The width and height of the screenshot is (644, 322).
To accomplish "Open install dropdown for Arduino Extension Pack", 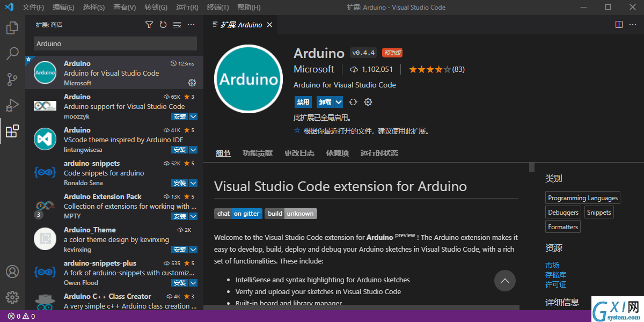I will point(193,216).
